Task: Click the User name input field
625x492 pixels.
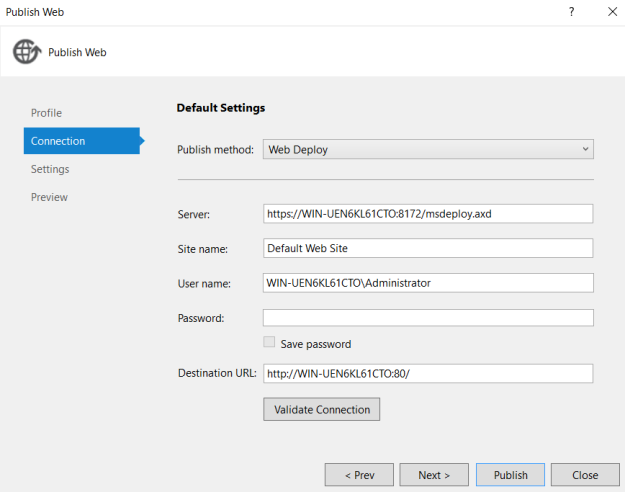Action: point(428,283)
